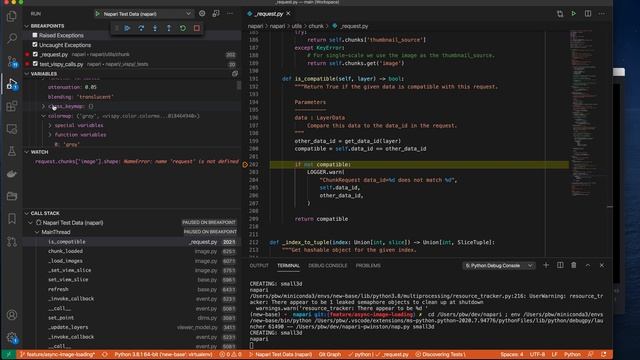Start debugging with the green play arrow
The height and width of the screenshot is (360, 640).
pos(98,13)
